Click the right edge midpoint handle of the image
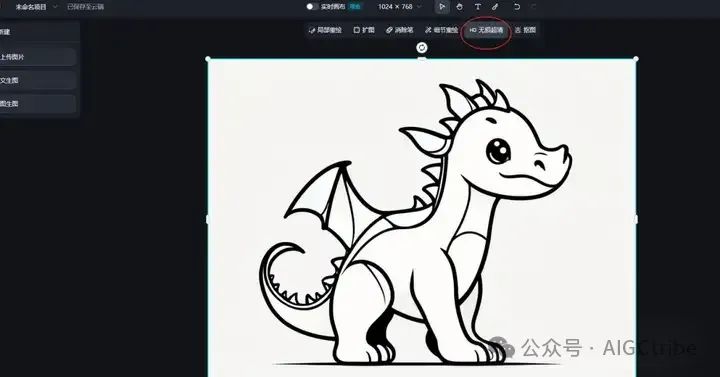Screen dimensions: 720x377 636,219
